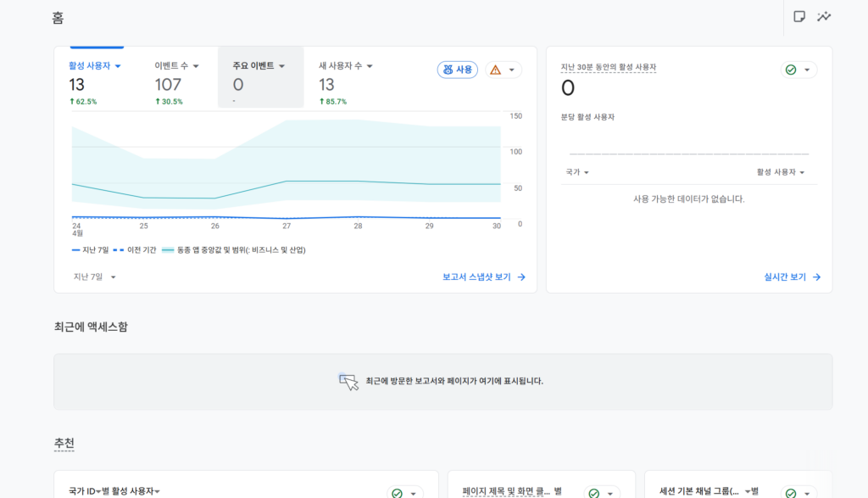Open the 국가 dimension dropdown

pyautogui.click(x=576, y=172)
